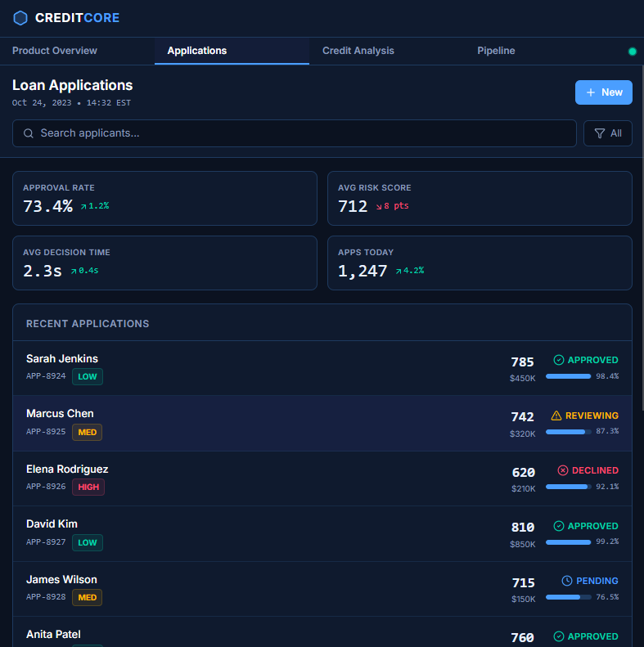Go to the Pipeline tab
The height and width of the screenshot is (647, 644).
click(x=496, y=51)
